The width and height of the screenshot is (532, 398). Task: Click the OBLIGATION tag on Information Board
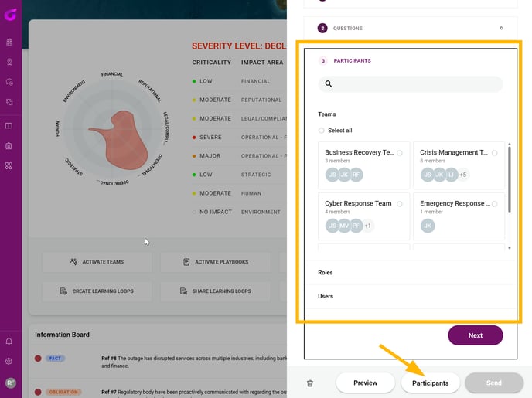click(63, 392)
